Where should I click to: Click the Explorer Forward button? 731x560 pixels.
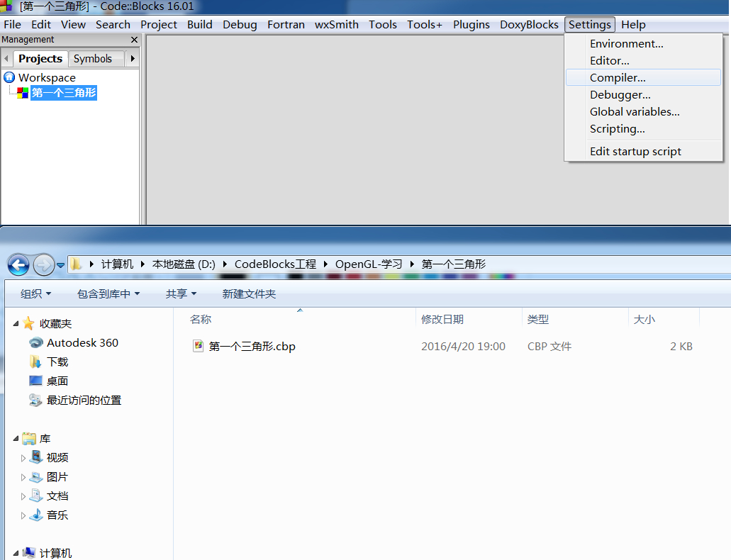(43, 265)
